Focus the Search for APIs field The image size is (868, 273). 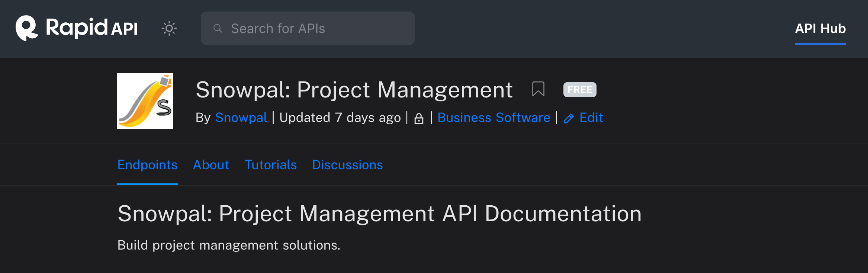308,28
